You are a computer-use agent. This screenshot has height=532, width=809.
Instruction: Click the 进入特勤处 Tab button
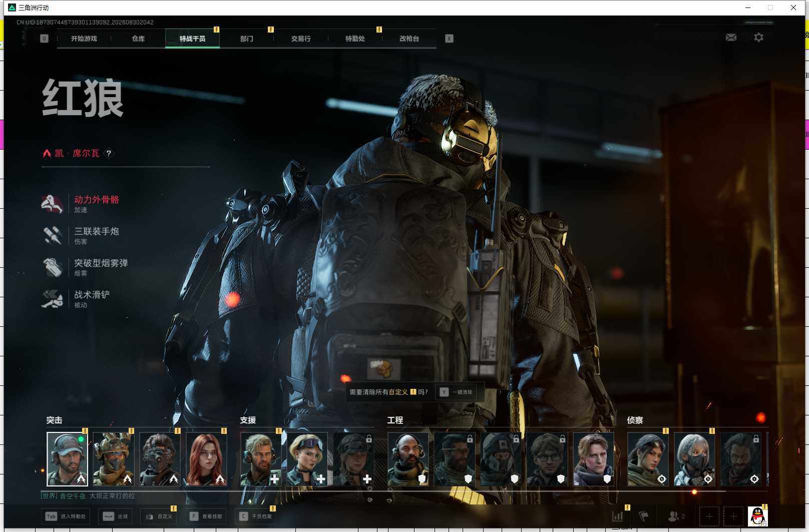pos(66,516)
